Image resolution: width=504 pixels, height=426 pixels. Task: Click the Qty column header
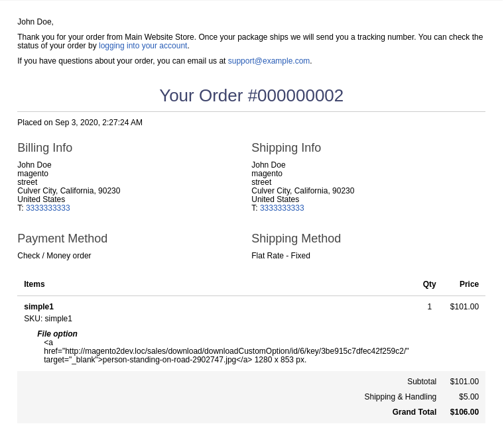pyautogui.click(x=430, y=284)
